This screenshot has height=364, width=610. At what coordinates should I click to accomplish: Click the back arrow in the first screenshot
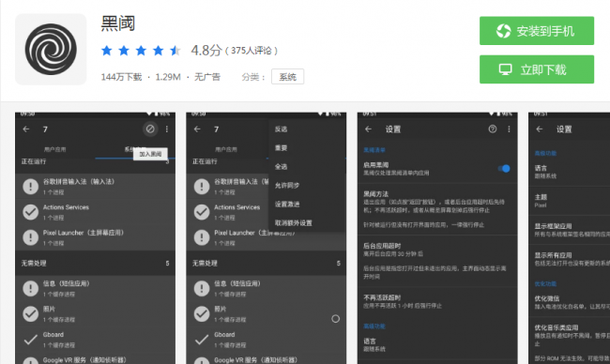click(26, 129)
